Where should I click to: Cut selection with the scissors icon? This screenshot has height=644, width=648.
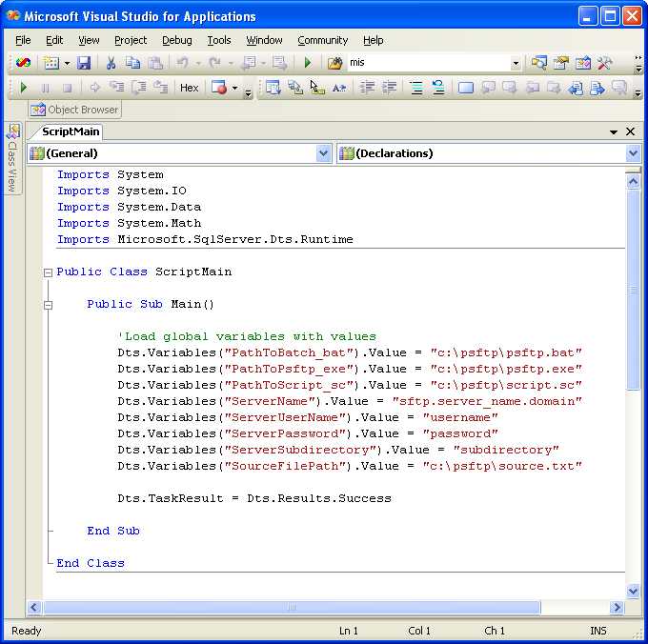pos(111,63)
